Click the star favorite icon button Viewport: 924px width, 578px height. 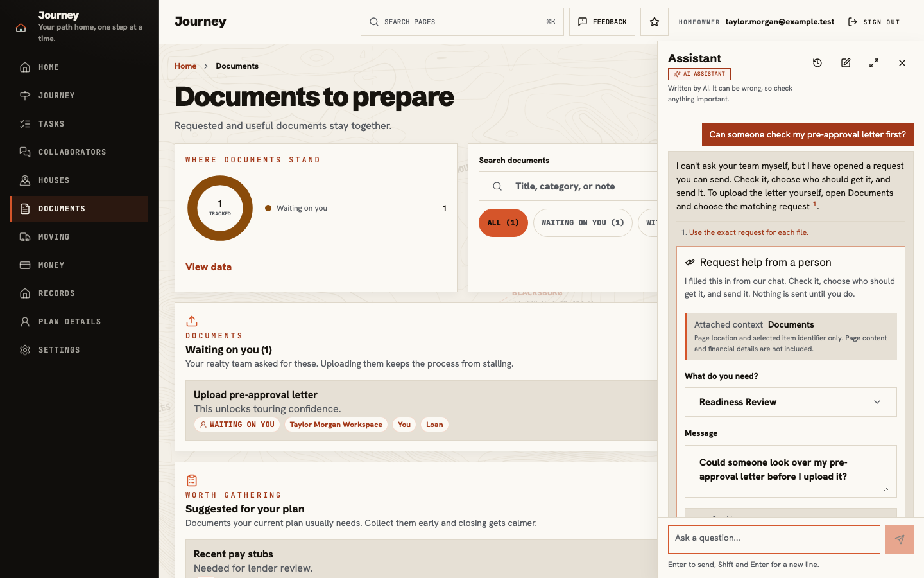[x=654, y=22]
